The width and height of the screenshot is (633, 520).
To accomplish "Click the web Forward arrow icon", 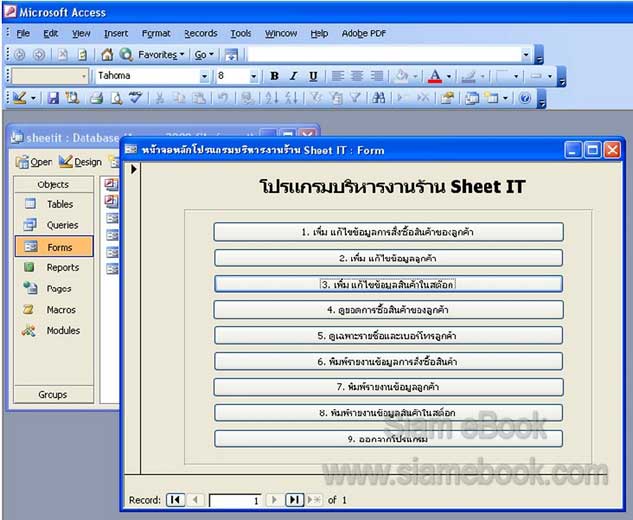I will point(39,55).
